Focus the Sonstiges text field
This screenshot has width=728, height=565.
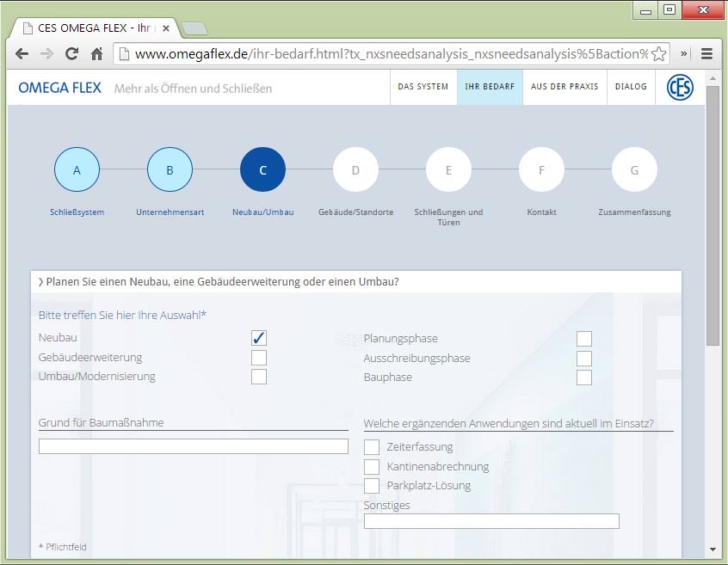pos(491,521)
